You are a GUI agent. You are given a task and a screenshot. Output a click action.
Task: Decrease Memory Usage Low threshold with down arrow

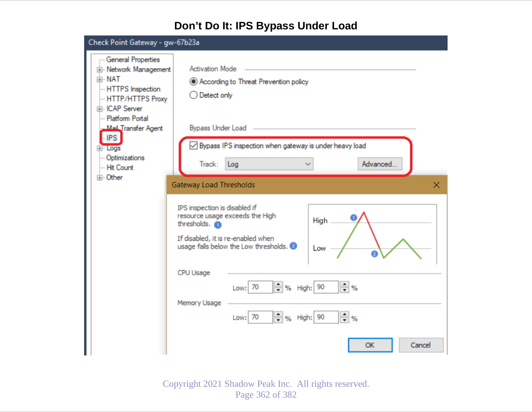click(278, 320)
